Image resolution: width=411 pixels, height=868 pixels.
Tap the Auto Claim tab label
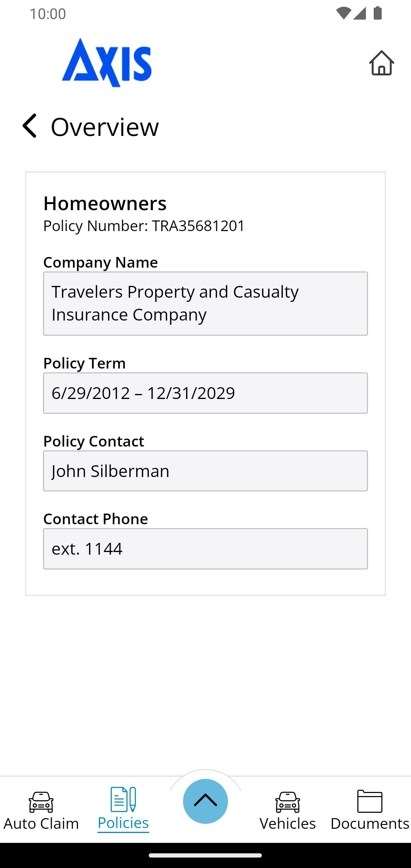tap(41, 823)
